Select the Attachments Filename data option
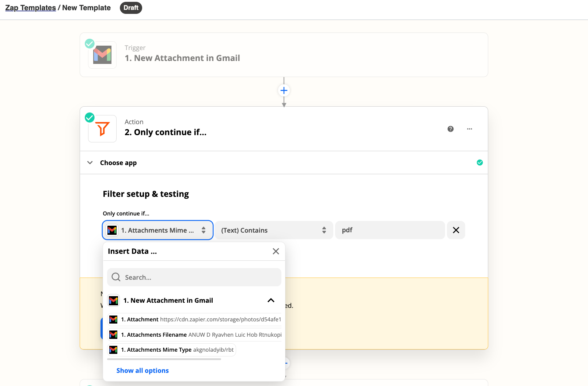 [x=194, y=335]
